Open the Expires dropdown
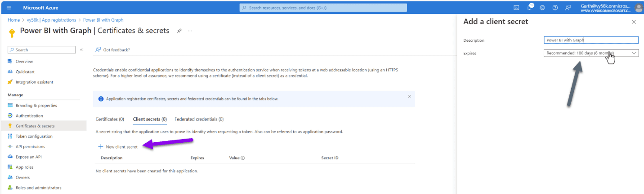This screenshot has width=644, height=194. 591,53
